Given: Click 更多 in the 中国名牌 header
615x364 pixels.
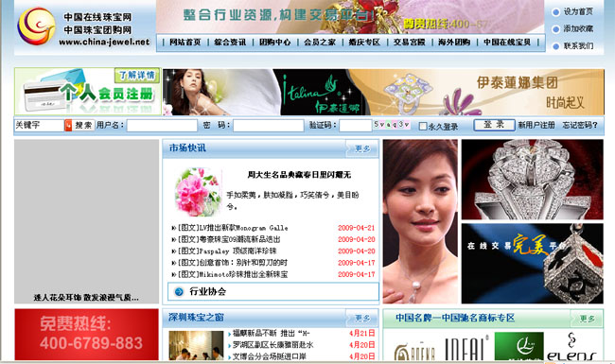Looking at the screenshot, I should pos(587,319).
